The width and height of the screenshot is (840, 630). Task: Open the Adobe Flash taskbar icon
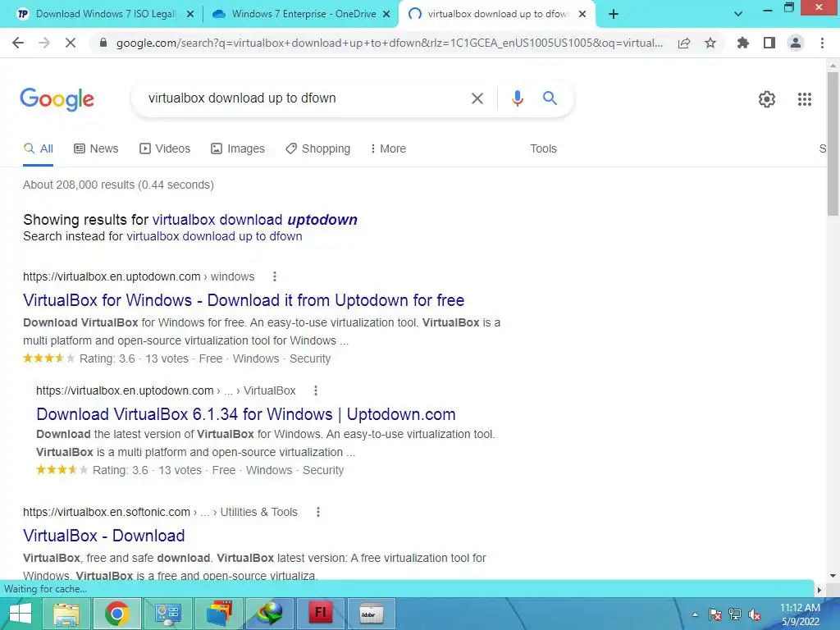(321, 614)
